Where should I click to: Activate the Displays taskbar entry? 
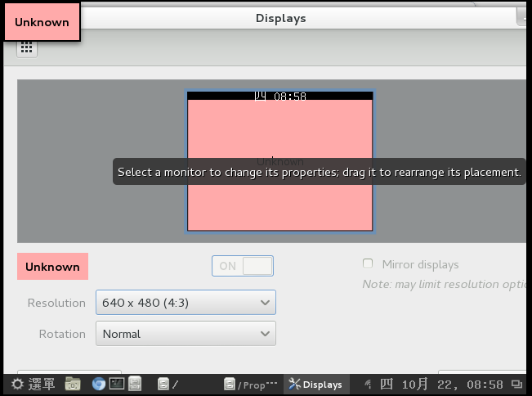[316, 385]
